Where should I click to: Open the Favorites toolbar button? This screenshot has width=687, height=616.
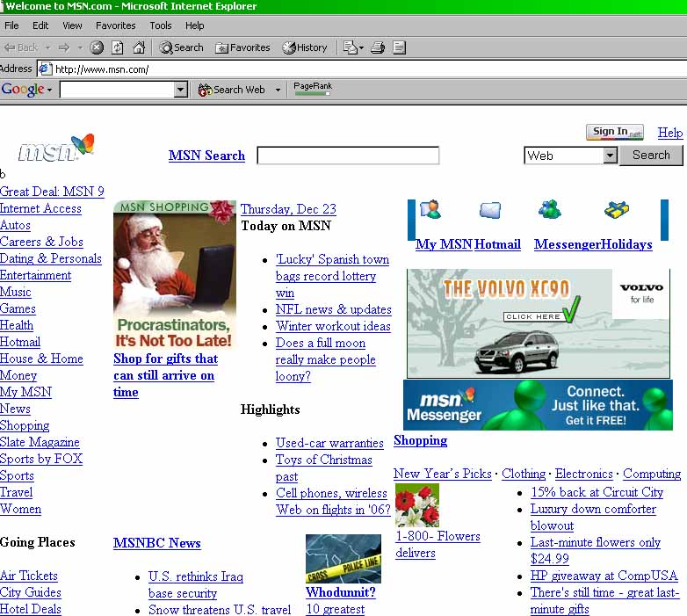pos(242,47)
